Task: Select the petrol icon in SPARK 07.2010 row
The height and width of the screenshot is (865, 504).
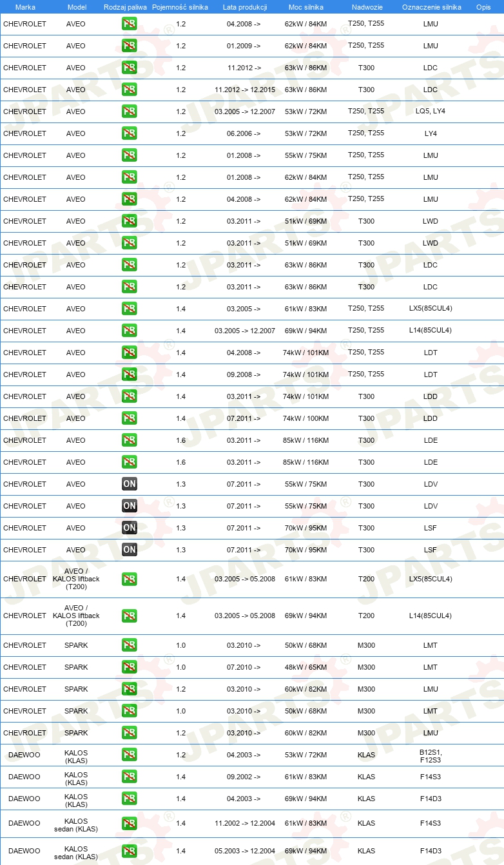Action: [129, 667]
